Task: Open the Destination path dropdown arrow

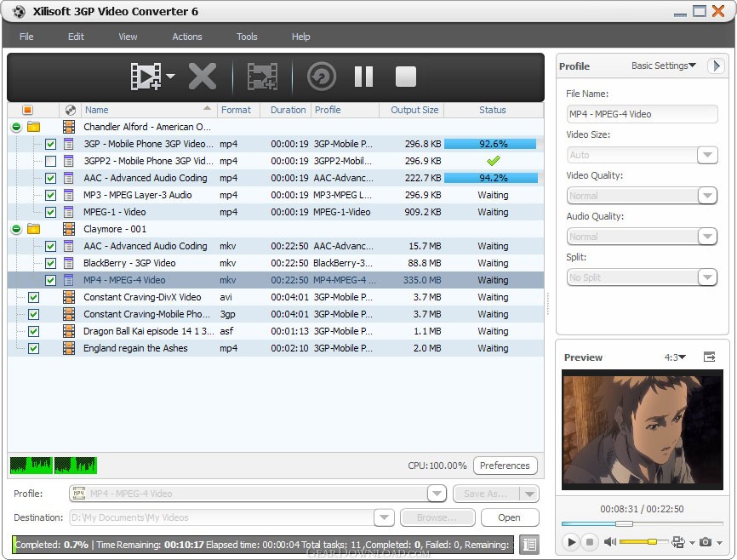Action: tap(384, 517)
